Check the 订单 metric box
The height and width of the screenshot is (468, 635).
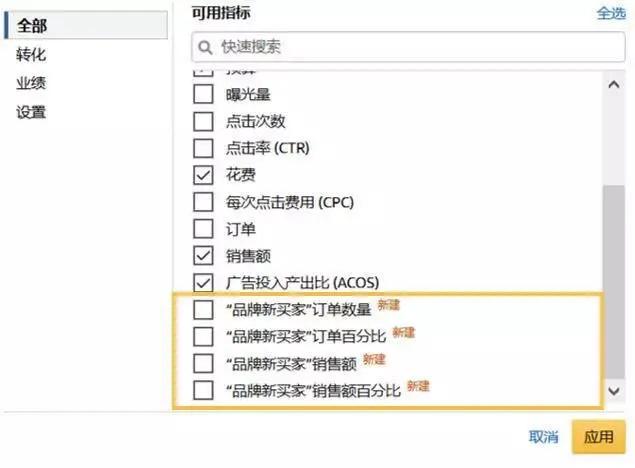[x=203, y=229]
